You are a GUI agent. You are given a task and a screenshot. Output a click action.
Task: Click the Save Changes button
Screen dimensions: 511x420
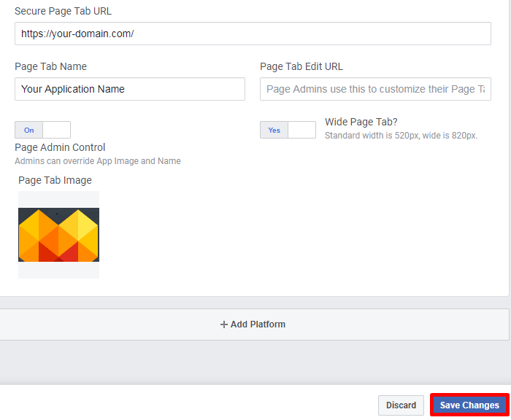(469, 405)
